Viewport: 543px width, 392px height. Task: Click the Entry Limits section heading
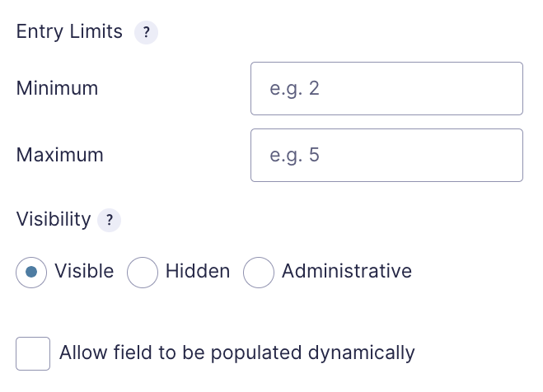tap(69, 32)
